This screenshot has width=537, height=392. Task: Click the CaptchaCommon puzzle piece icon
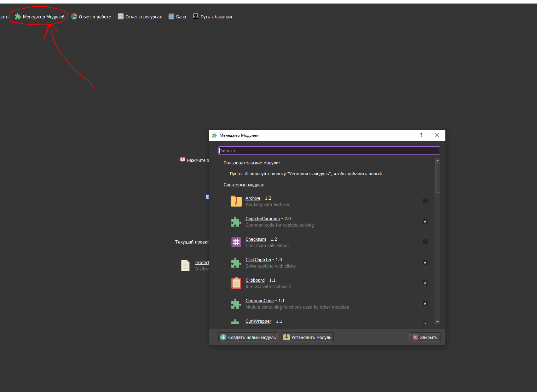point(236,222)
